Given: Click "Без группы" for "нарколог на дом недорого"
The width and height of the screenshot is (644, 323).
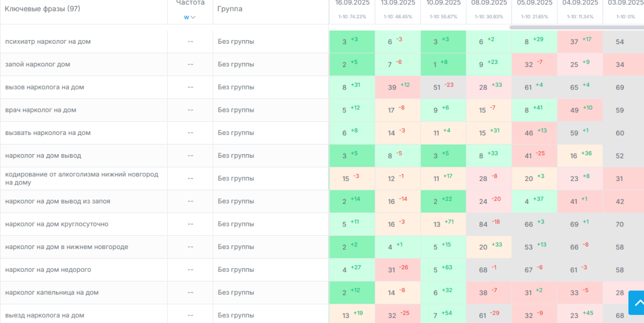Looking at the screenshot, I should pos(236,270).
